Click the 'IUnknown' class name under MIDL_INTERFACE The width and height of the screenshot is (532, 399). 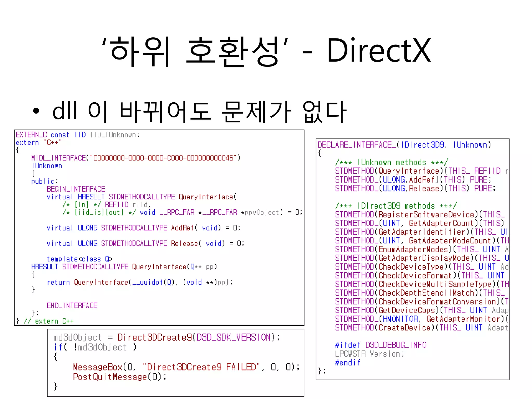47,166
